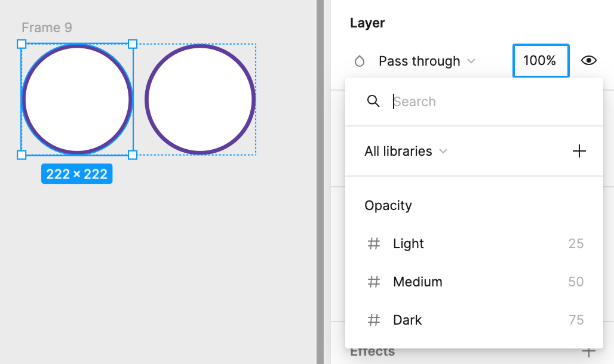This screenshot has height=364, width=614.
Task: Add an effect with plus icon
Action: [x=588, y=352]
